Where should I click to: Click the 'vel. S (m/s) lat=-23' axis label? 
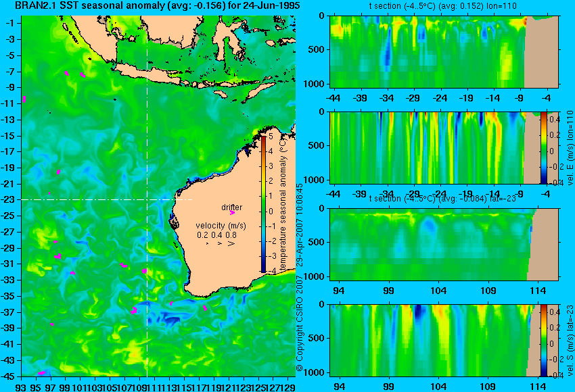tap(570, 341)
